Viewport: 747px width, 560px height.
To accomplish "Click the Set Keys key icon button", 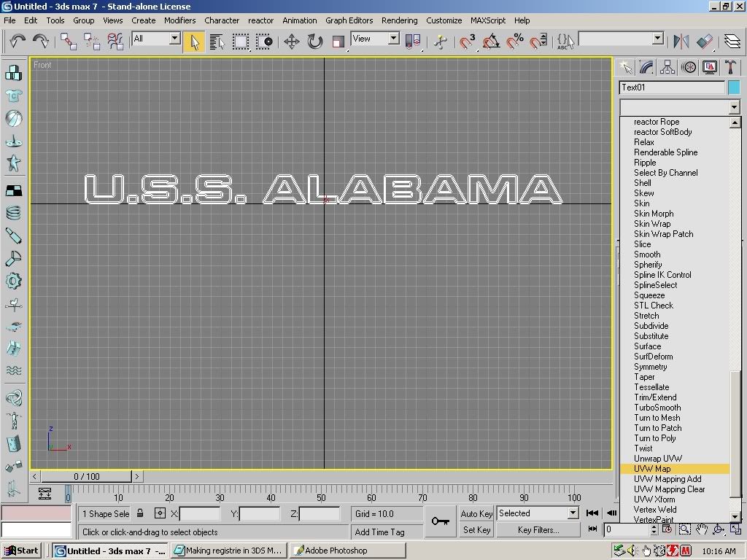I will point(440,521).
